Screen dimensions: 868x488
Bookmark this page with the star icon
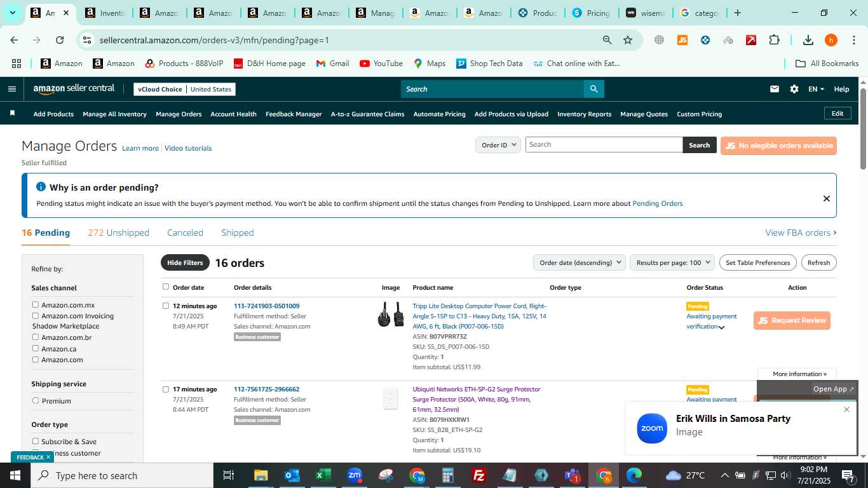coord(628,40)
